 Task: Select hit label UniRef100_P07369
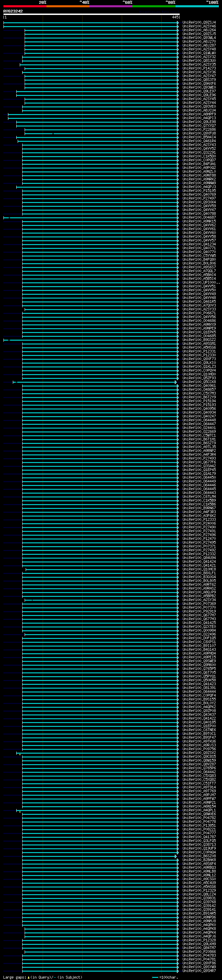tap(199, 604)
